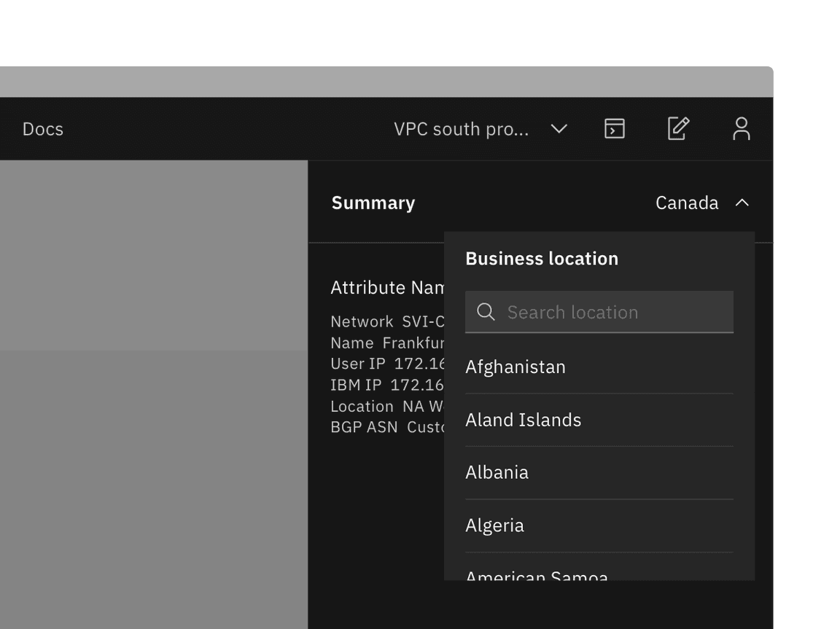
Task: Select Algeria from the country list
Action: point(494,526)
